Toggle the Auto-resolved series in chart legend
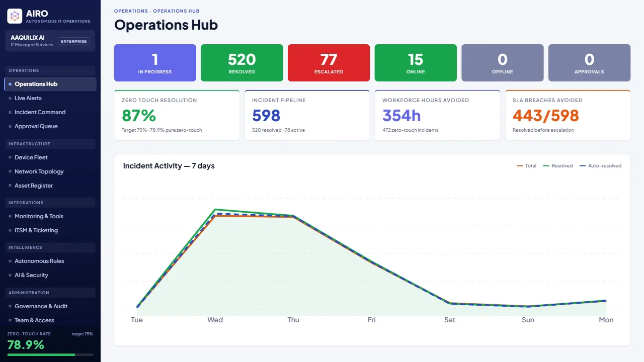Screen dimensions: 644x362 [600, 166]
